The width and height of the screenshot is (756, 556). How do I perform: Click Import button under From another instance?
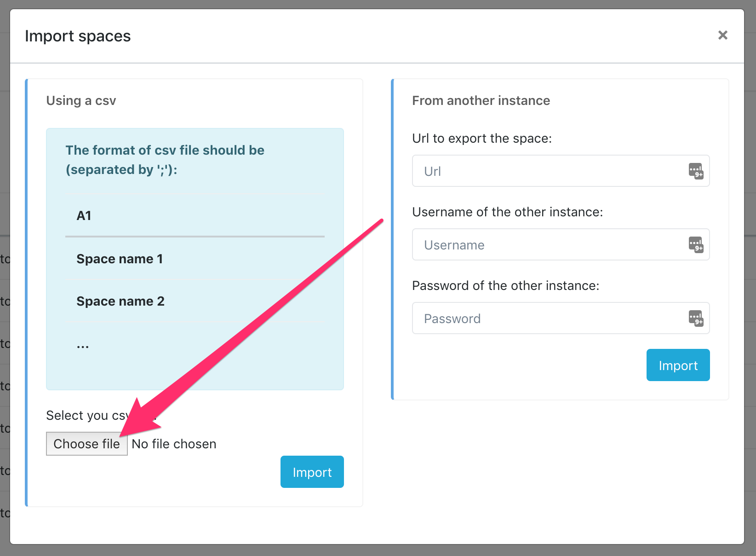(678, 365)
